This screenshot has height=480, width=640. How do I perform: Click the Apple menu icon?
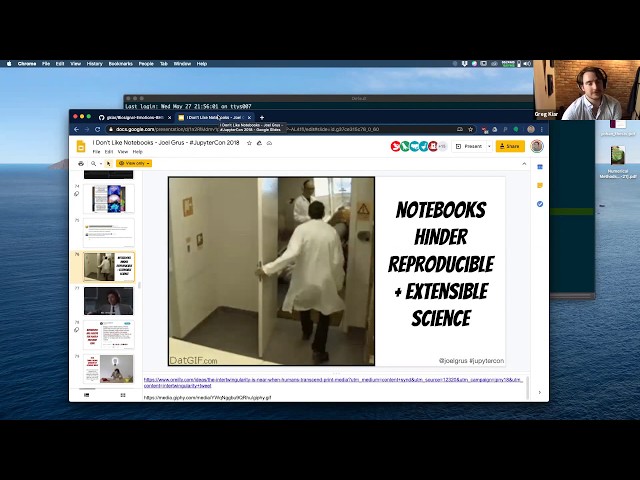9,64
